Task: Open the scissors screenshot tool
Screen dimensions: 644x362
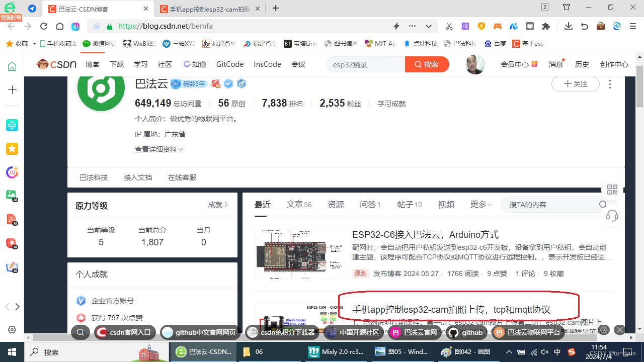Action: point(449,26)
